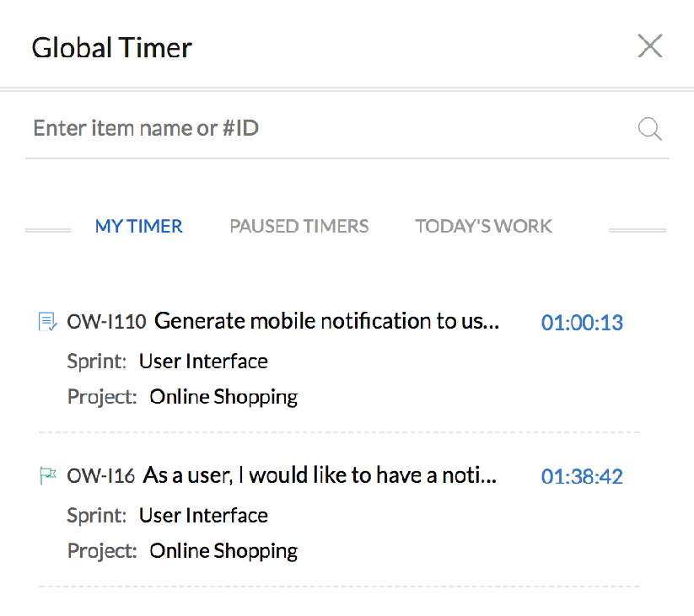
Task: Select the 01:38:42 timer value
Action: [x=582, y=477]
